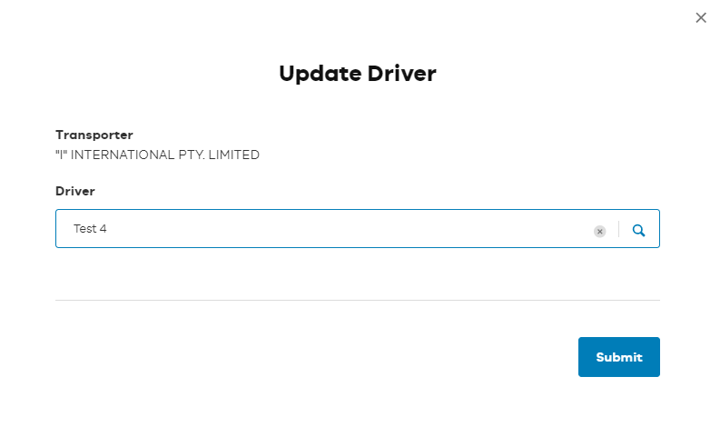Click the Driver field label
Screen dimensions: 720x448
(x=75, y=190)
